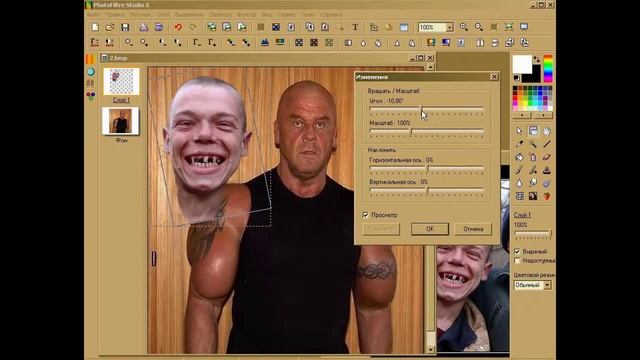640x360 pixels.
Task: Click the image scroll up arrow
Action: (431, 67)
